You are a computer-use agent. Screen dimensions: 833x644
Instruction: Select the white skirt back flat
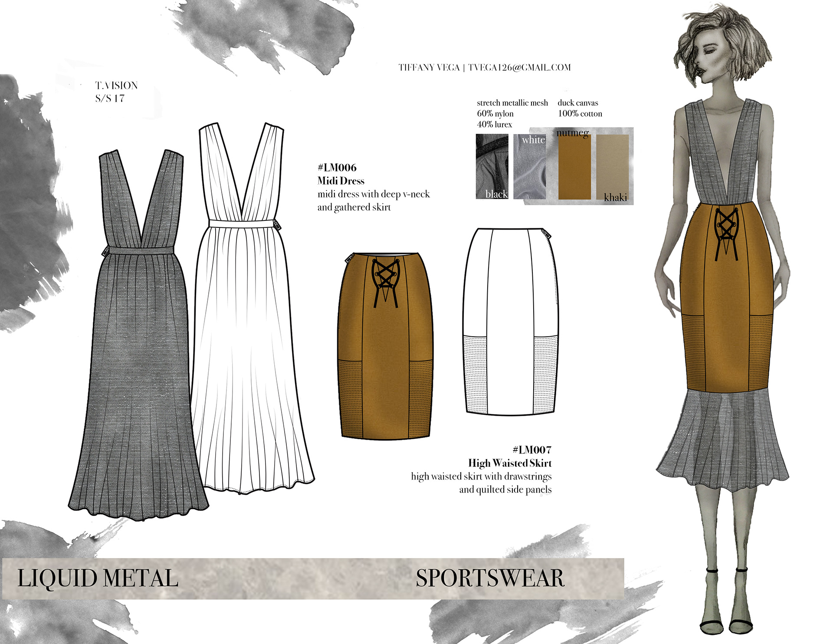click(511, 321)
